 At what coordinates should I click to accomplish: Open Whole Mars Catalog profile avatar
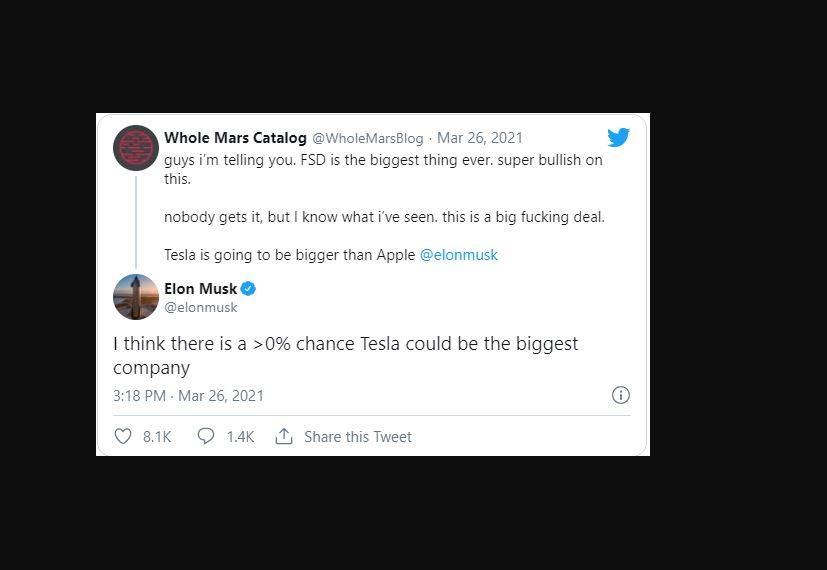136,148
